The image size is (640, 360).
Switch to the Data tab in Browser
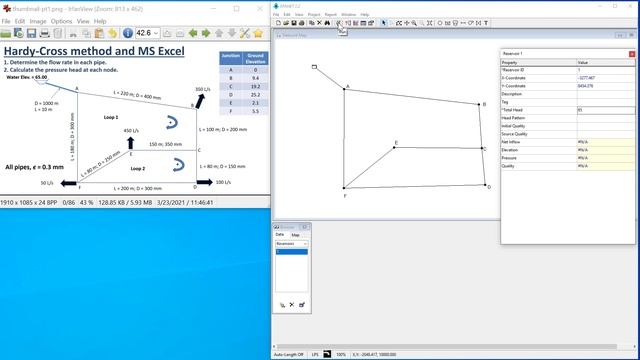tap(280, 235)
